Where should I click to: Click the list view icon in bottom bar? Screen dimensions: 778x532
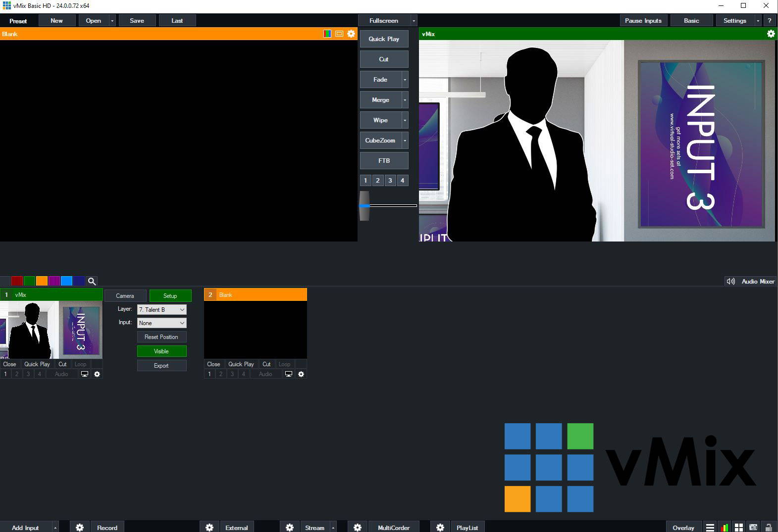710,528
